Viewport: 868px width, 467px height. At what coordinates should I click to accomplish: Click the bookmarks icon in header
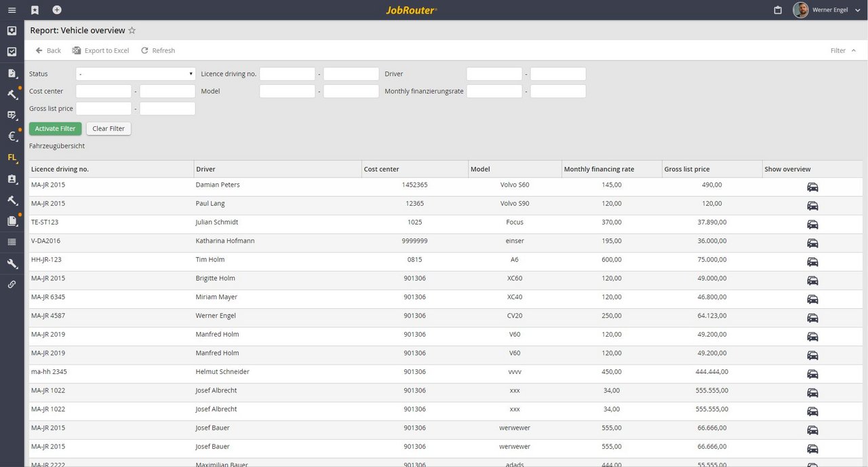(x=35, y=10)
